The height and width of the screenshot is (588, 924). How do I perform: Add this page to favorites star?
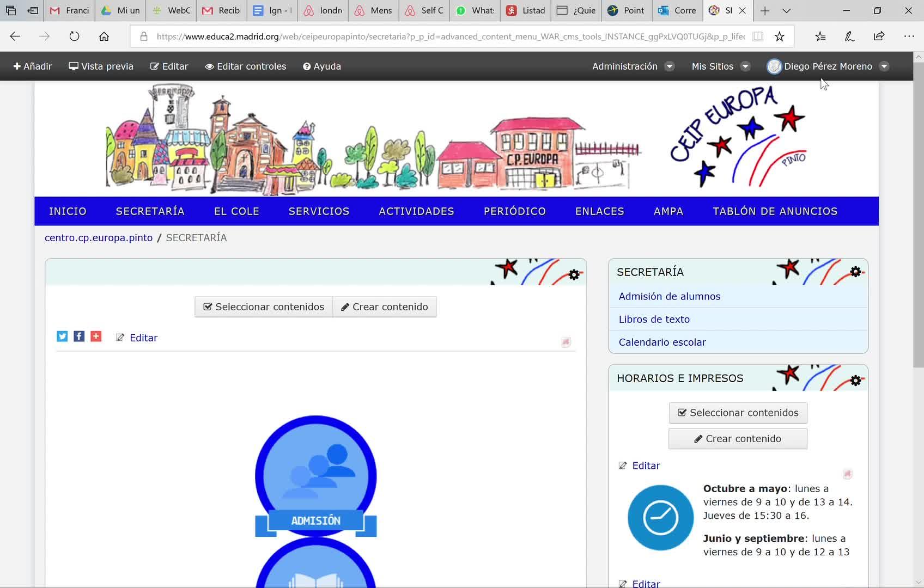(780, 36)
